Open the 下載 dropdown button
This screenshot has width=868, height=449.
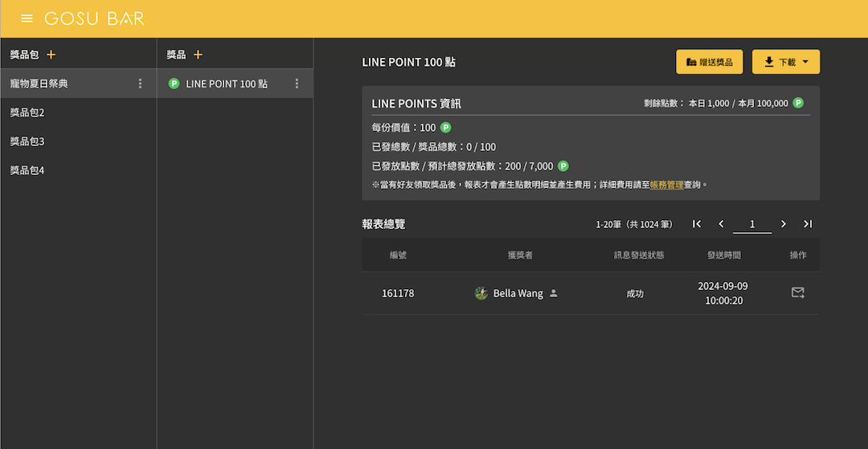(785, 62)
